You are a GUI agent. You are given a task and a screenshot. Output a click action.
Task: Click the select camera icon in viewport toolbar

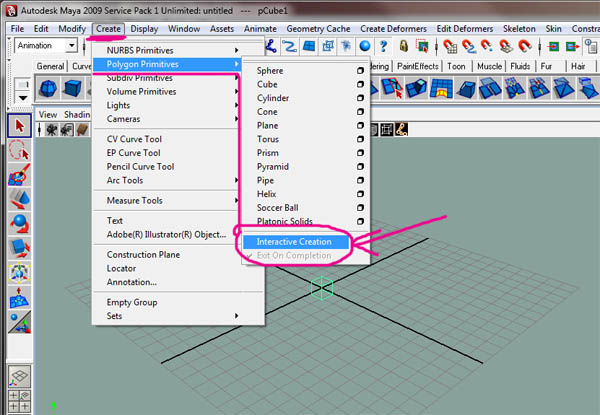click(51, 130)
